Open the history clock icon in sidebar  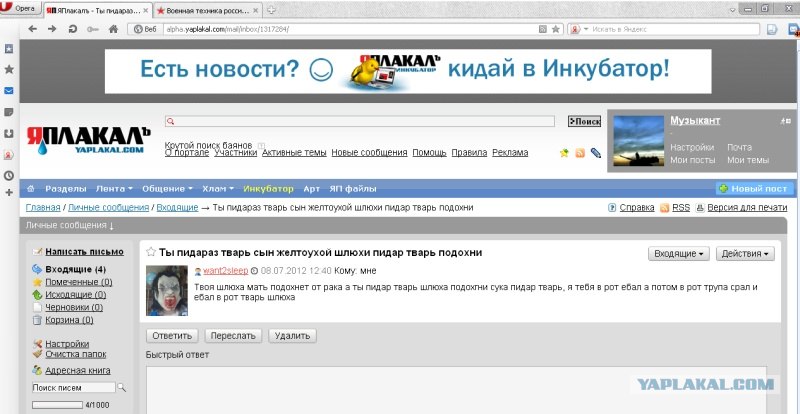[x=8, y=176]
